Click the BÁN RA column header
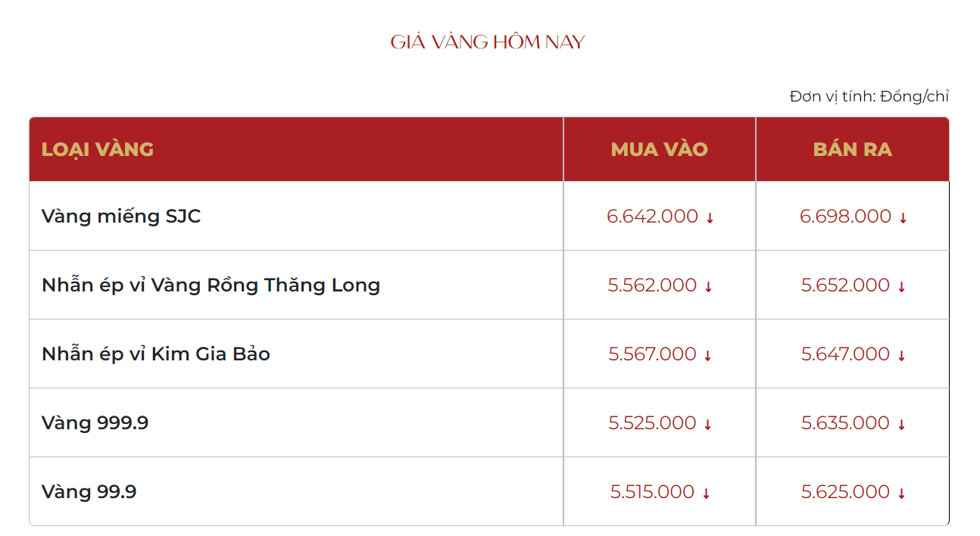 pos(852,149)
